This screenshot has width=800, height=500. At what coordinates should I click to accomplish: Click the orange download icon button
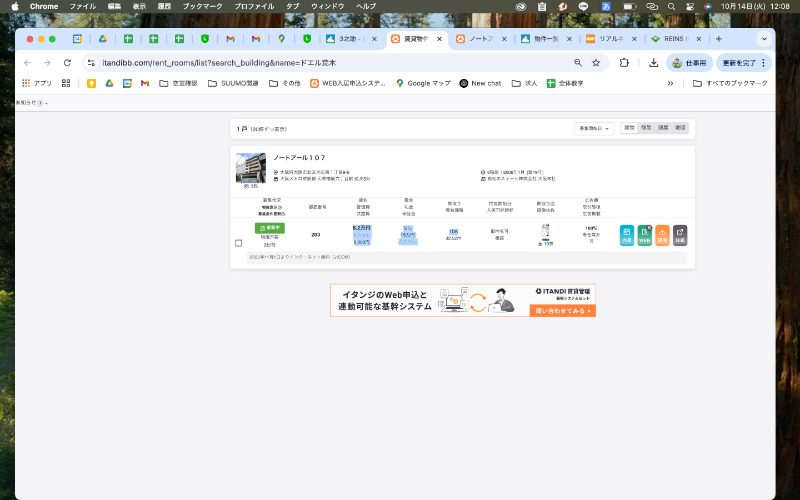(x=662, y=236)
